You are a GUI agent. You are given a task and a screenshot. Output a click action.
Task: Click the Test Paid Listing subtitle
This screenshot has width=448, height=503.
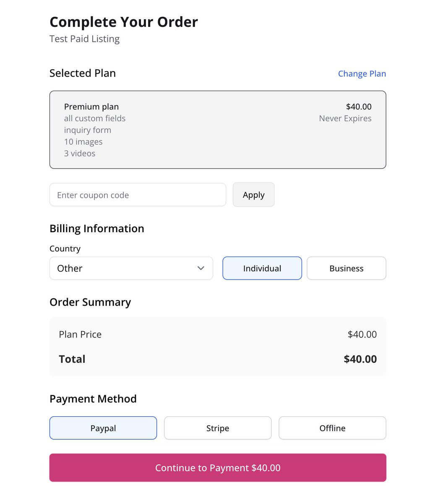(x=84, y=39)
